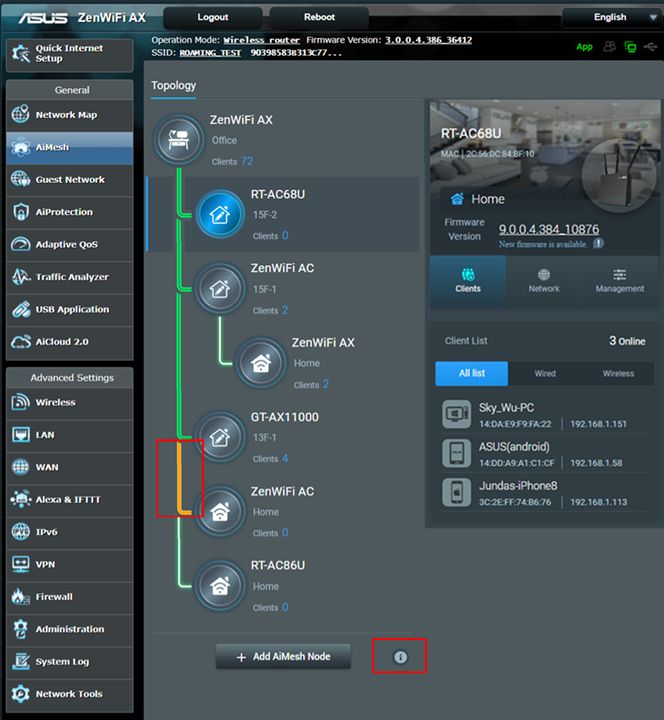Select the All list client filter
The width and height of the screenshot is (664, 720).
click(x=472, y=373)
